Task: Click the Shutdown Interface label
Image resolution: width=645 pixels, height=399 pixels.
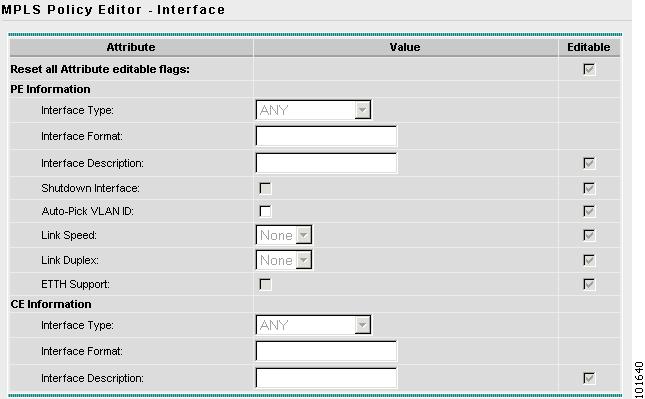Action: coord(90,188)
